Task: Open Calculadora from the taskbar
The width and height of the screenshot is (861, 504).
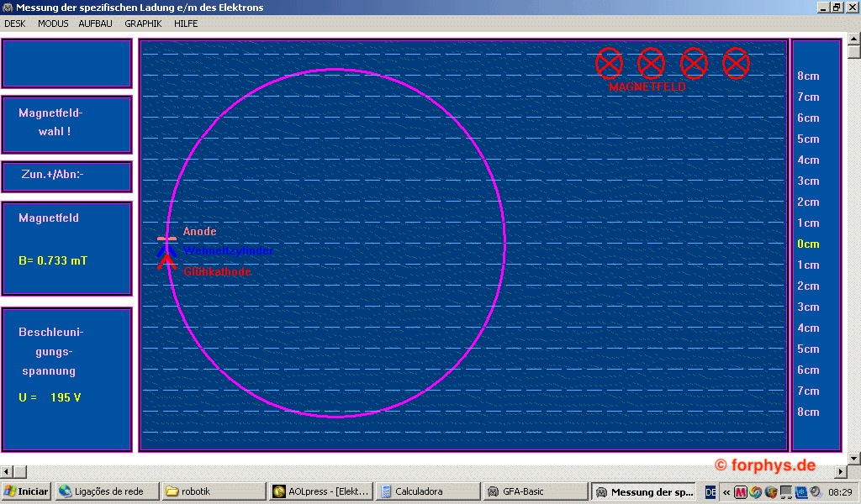Action: click(x=426, y=491)
